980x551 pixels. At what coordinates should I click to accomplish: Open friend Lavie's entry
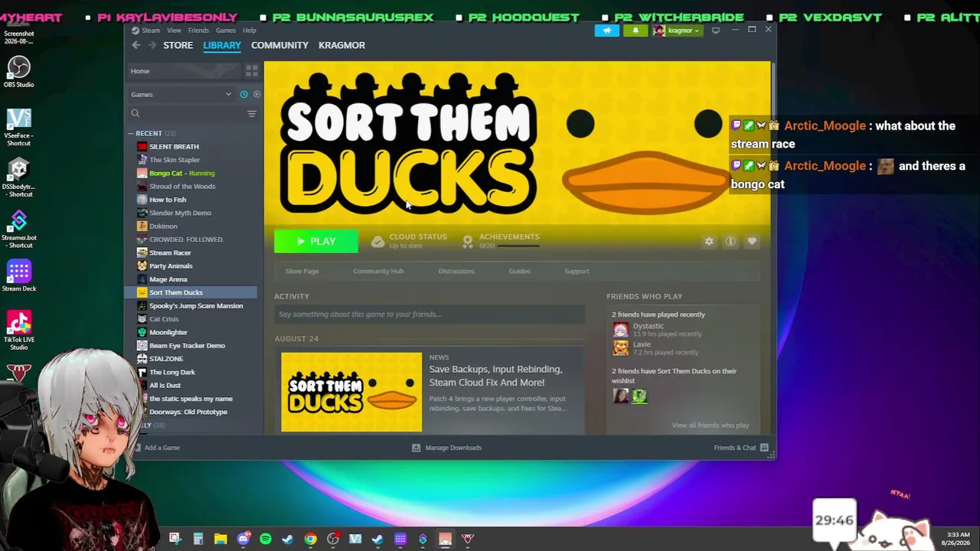(655, 348)
